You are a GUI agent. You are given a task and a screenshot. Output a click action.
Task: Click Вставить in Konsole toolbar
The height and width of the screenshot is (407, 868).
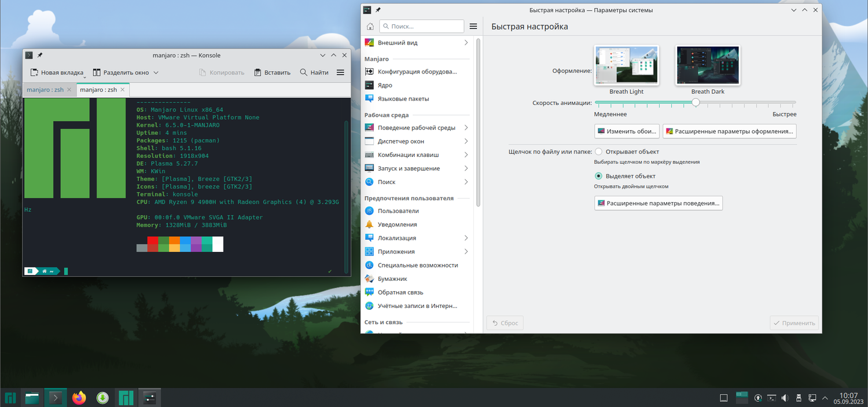click(x=271, y=72)
